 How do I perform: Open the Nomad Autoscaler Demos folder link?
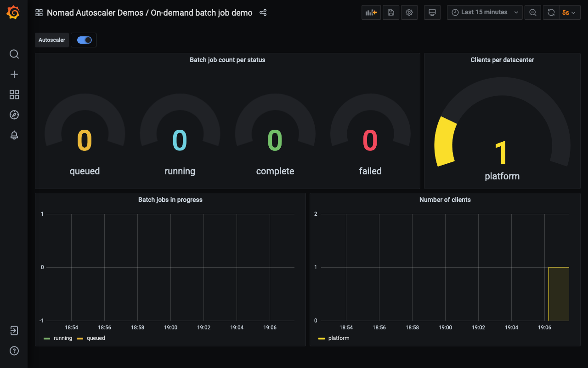point(95,12)
